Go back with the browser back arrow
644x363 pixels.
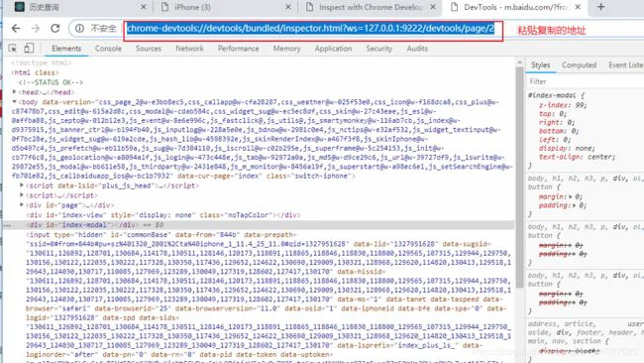(16, 29)
